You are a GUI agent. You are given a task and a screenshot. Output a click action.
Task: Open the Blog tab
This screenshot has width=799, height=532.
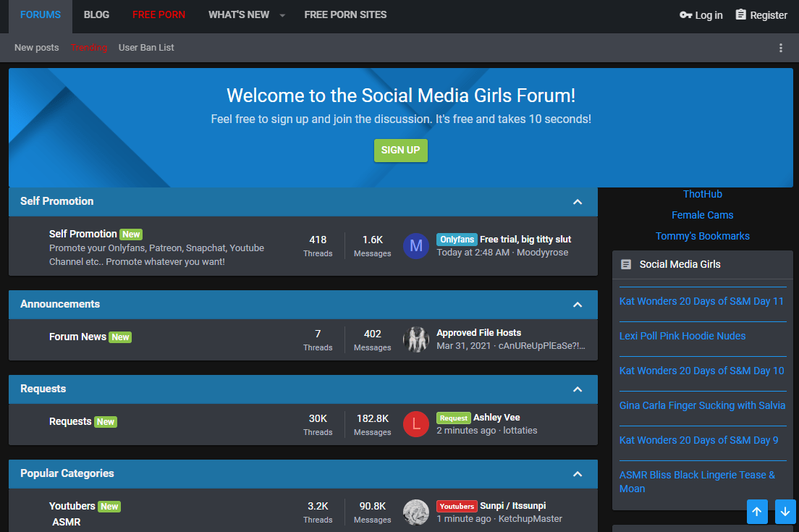96,14
